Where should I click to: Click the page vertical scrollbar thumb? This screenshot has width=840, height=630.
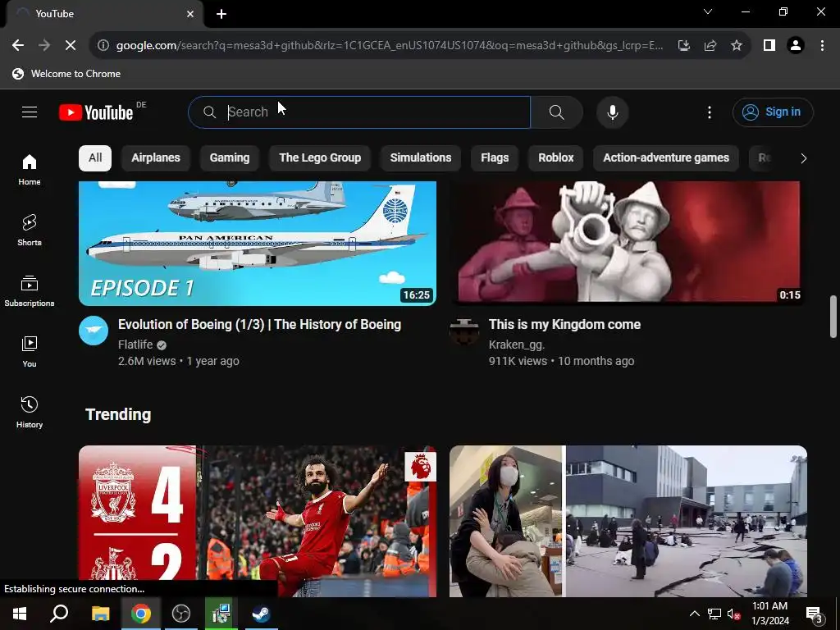click(x=833, y=316)
